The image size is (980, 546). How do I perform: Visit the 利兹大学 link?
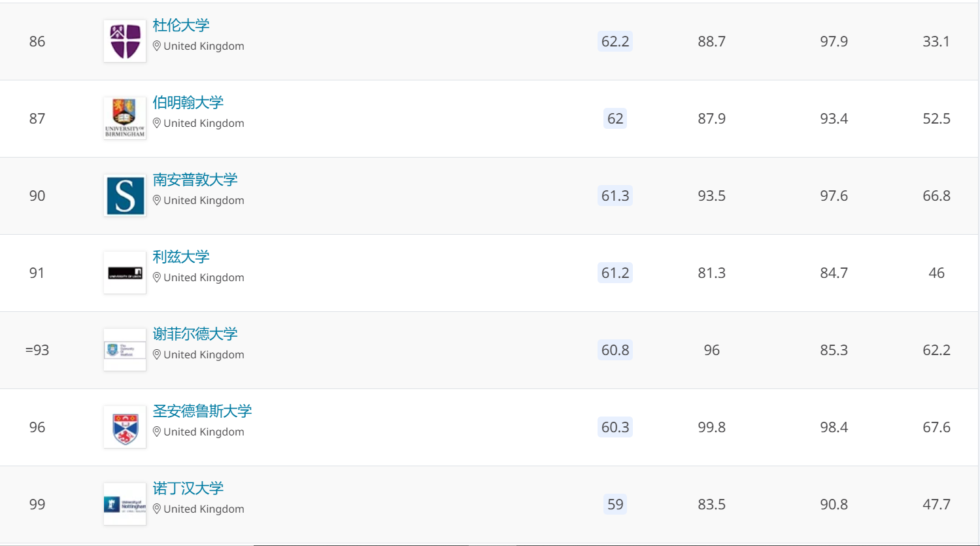(181, 257)
